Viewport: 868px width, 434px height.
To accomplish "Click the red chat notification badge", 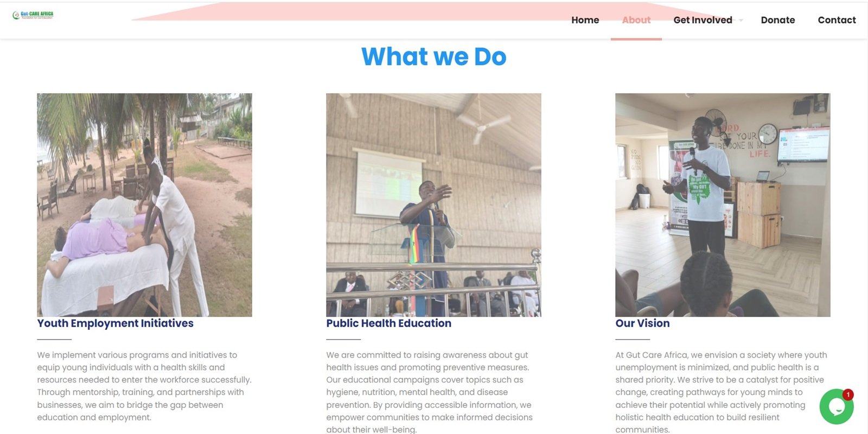I will 848,394.
